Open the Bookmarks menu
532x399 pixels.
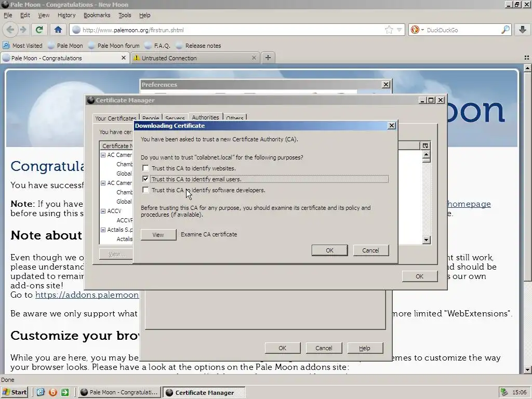pyautogui.click(x=97, y=15)
